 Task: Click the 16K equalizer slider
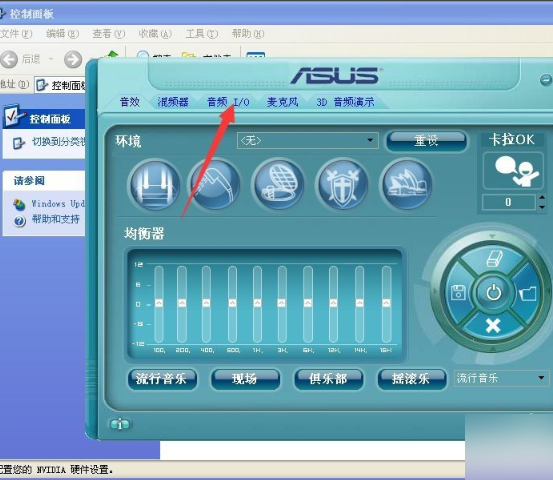click(x=387, y=304)
